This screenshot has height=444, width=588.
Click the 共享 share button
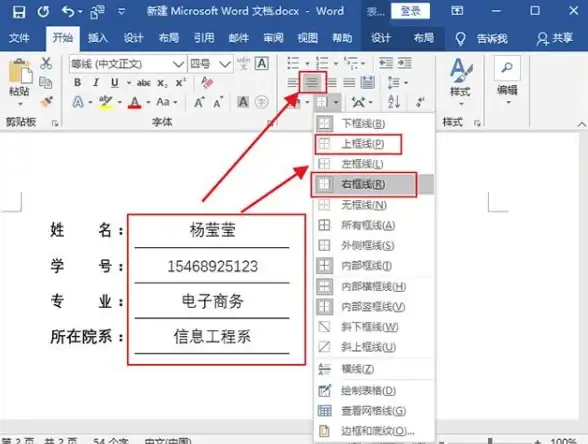click(x=555, y=38)
